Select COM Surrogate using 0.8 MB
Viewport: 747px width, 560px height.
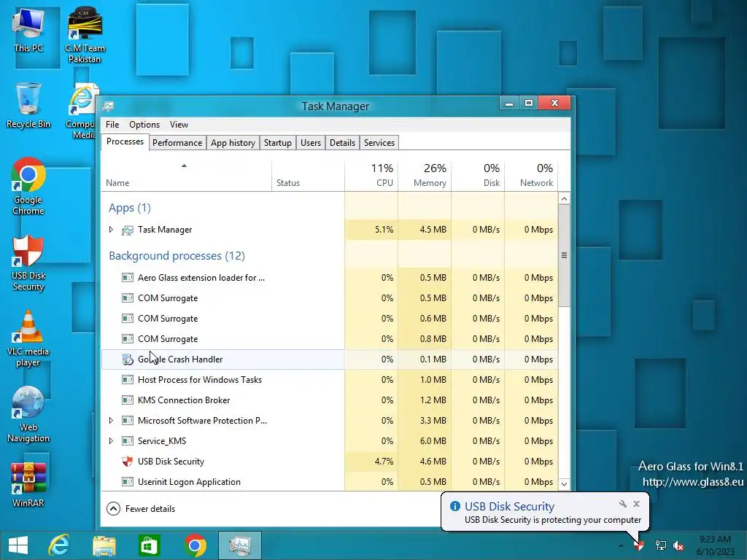(x=329, y=339)
